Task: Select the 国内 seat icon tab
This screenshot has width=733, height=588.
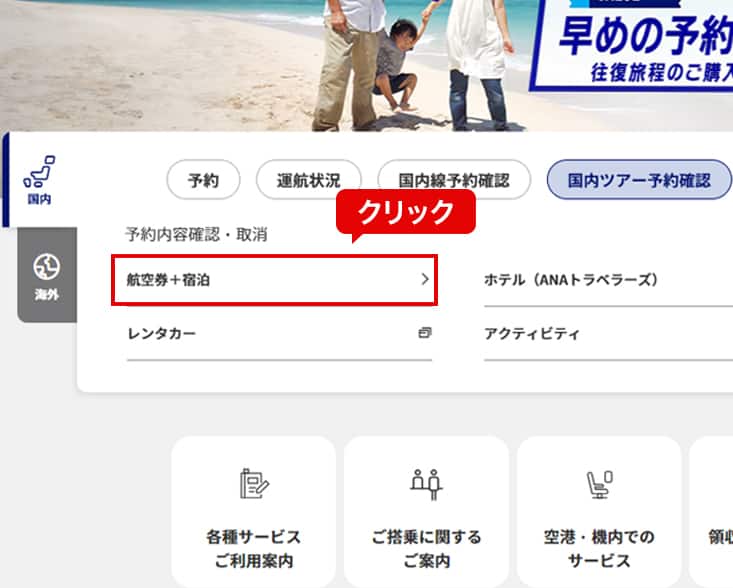Action: coord(39,180)
